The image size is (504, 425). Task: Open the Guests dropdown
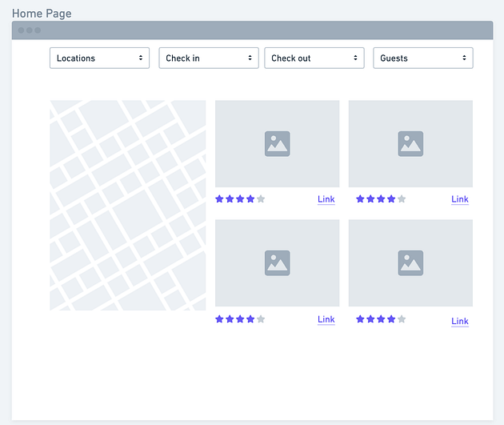tap(423, 58)
